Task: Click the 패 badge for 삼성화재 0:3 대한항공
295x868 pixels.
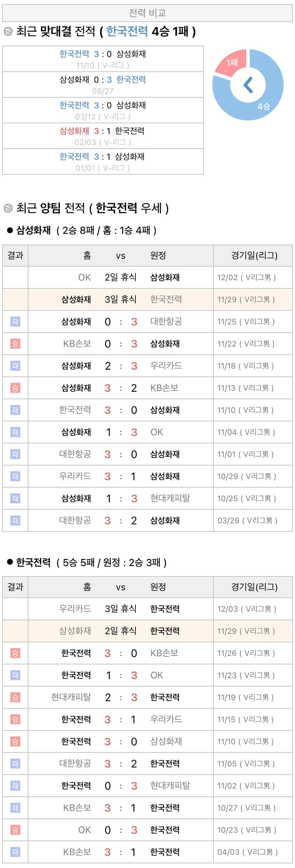Action: click(15, 322)
